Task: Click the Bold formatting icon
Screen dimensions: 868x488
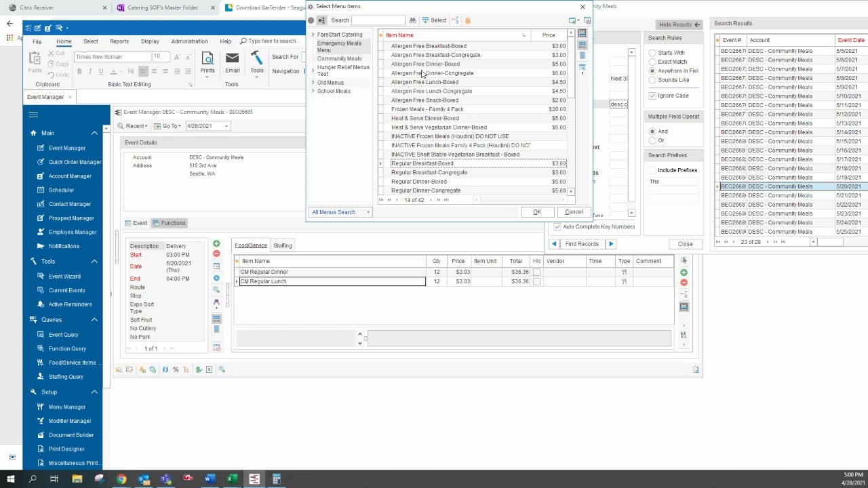Action: [x=79, y=71]
